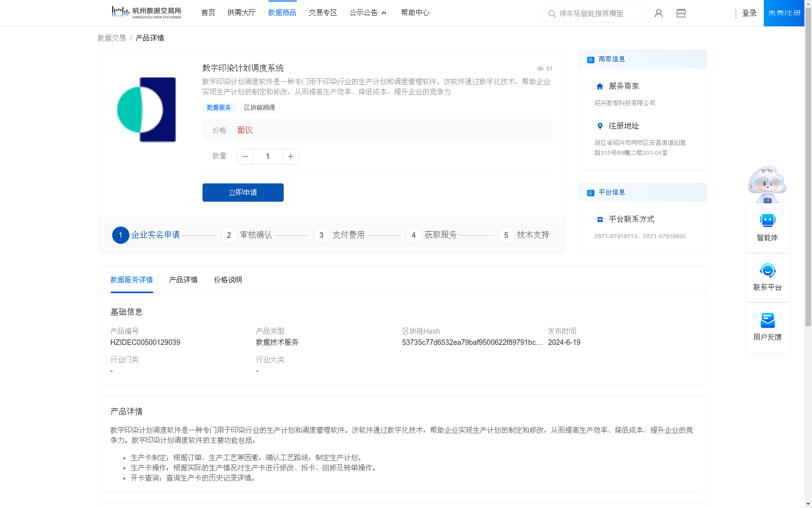Click the 免费注册 button
Image resolution: width=812 pixels, height=508 pixels.
click(784, 13)
